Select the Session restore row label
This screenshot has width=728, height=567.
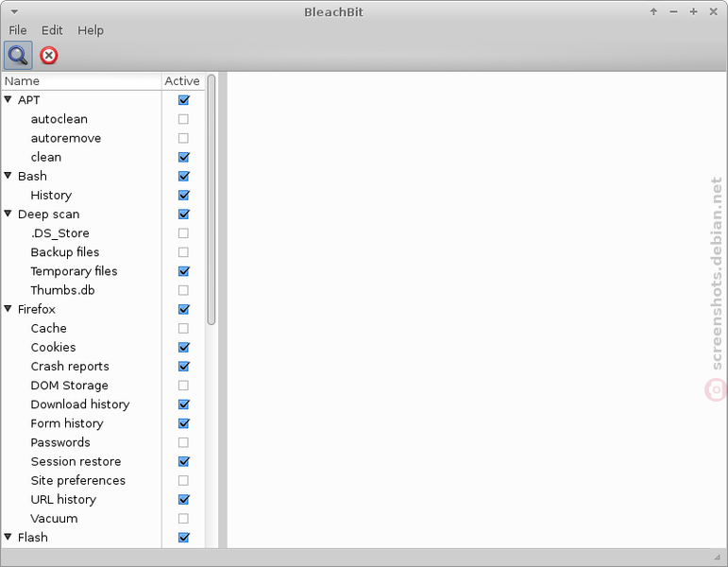[x=76, y=462]
